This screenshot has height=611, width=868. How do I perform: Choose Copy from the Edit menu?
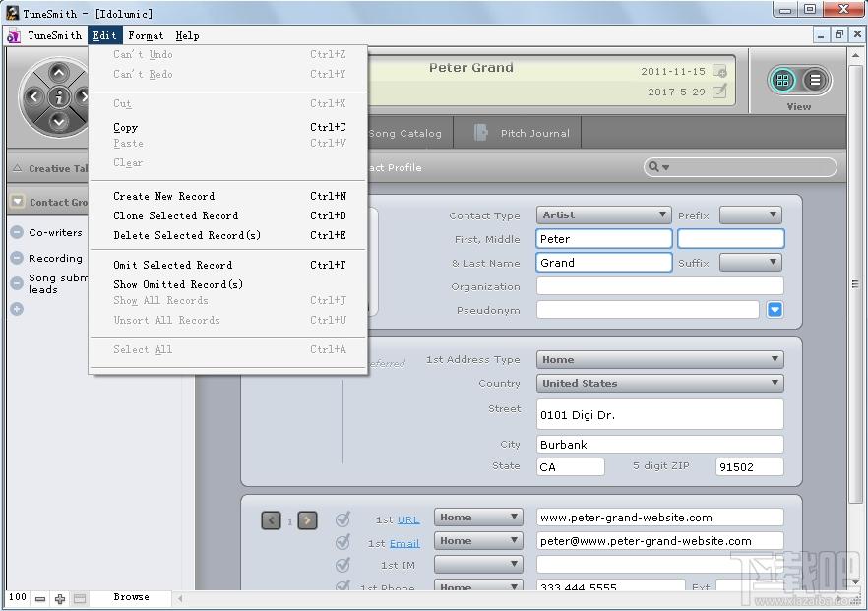coord(228,127)
